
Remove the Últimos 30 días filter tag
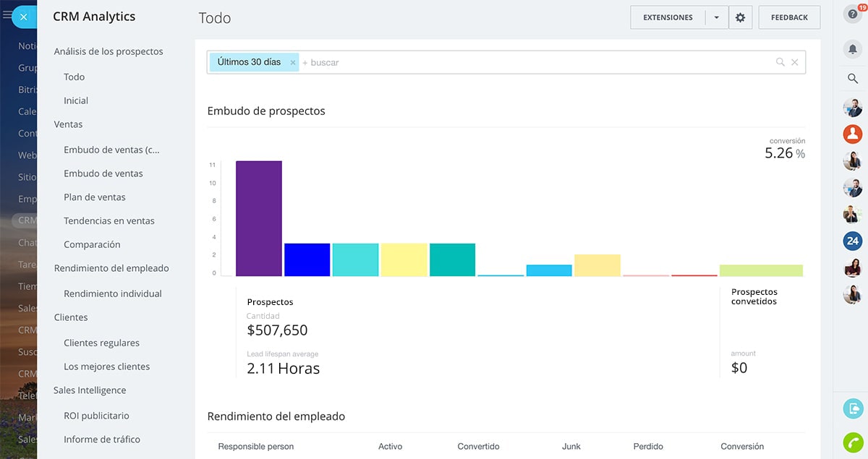(x=293, y=63)
